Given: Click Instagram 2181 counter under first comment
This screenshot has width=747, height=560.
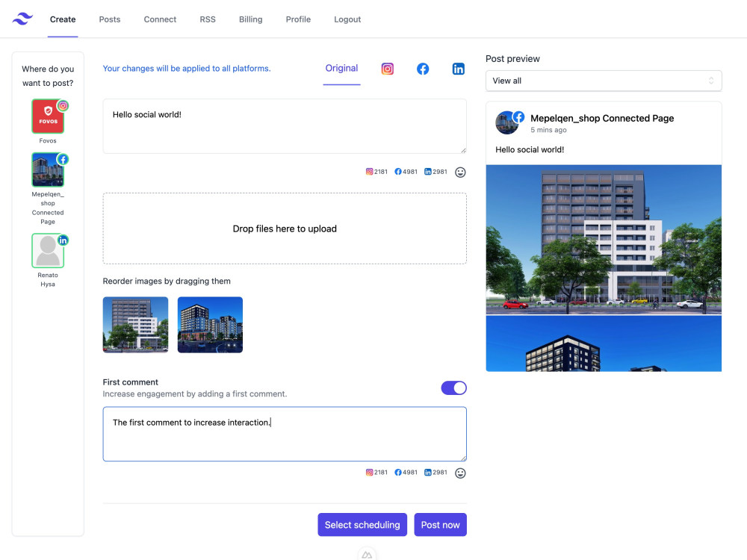Looking at the screenshot, I should 376,473.
